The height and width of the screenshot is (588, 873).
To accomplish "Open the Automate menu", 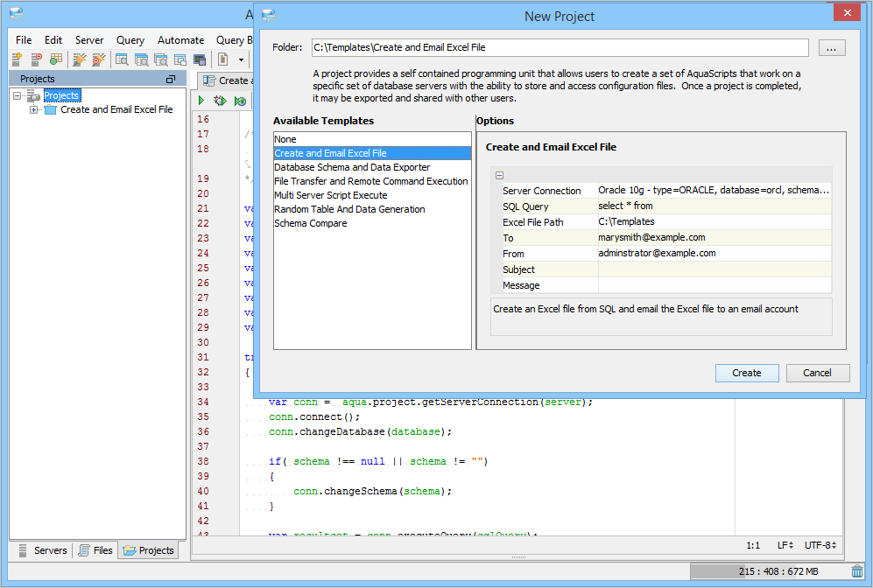I will pos(180,40).
